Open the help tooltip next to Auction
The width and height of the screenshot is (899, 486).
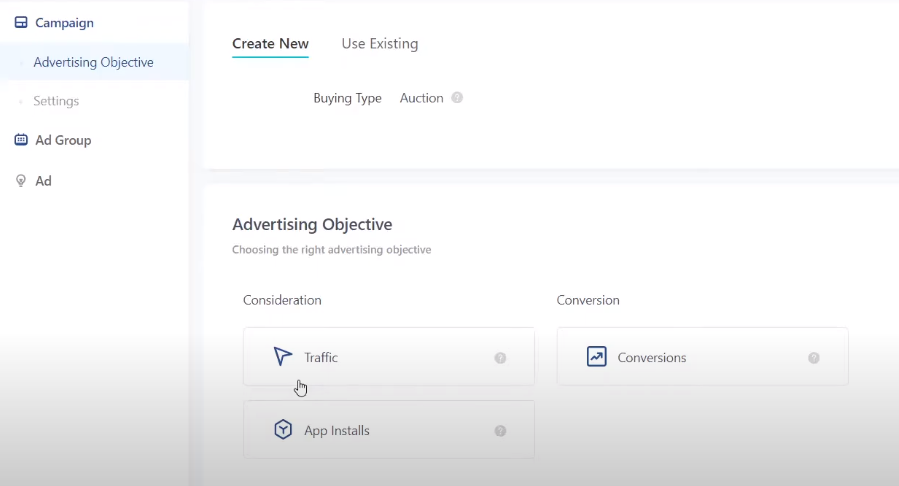tap(457, 98)
